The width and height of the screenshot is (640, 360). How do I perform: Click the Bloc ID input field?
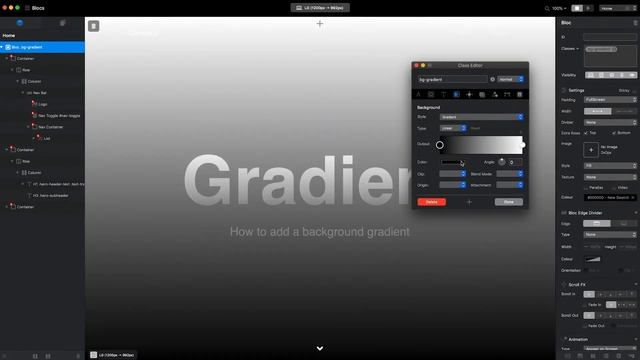point(610,37)
